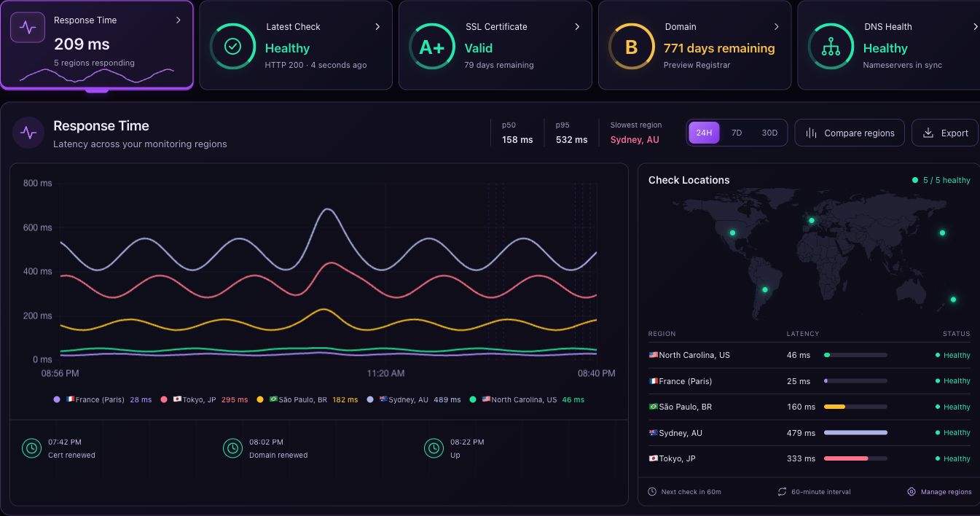Click the pulse icon in Response Time card
980x516 pixels.
28,28
